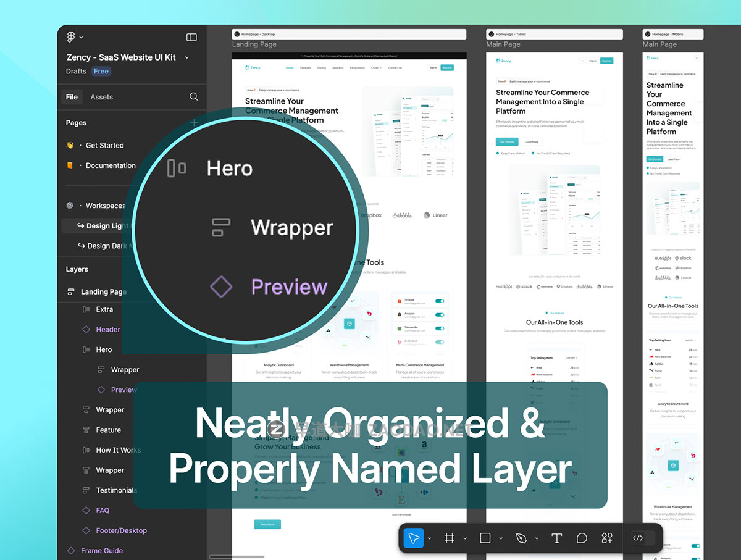Click the orange book emoji beside Documentation
This screenshot has height=560, width=741.
(x=70, y=165)
